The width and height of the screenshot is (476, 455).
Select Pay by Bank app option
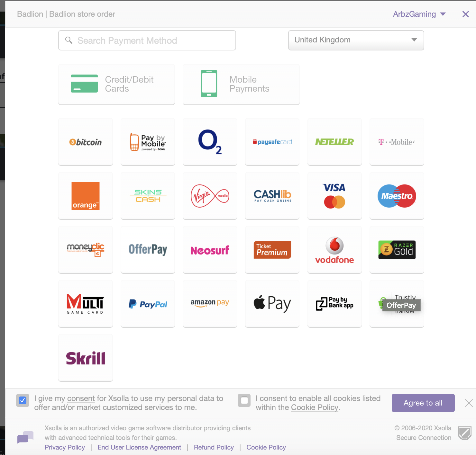point(334,304)
